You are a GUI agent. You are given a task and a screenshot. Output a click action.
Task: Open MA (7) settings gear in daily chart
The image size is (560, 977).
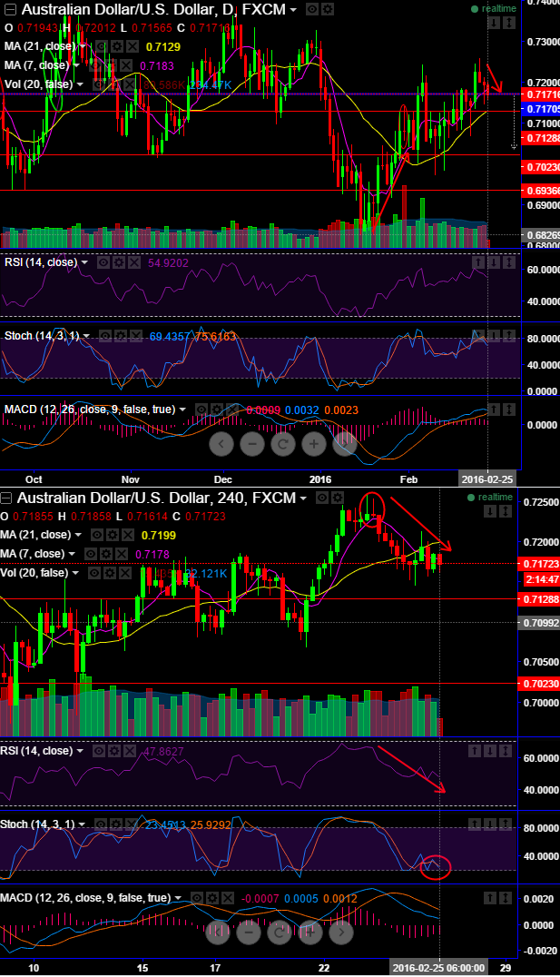[x=110, y=65]
